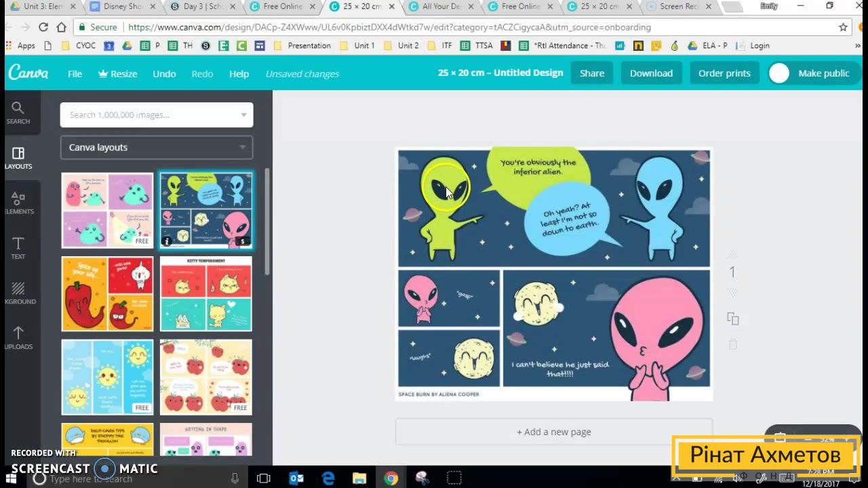Open the Search panel in Canva sidebar
The width and height of the screenshot is (868, 488).
(x=18, y=113)
